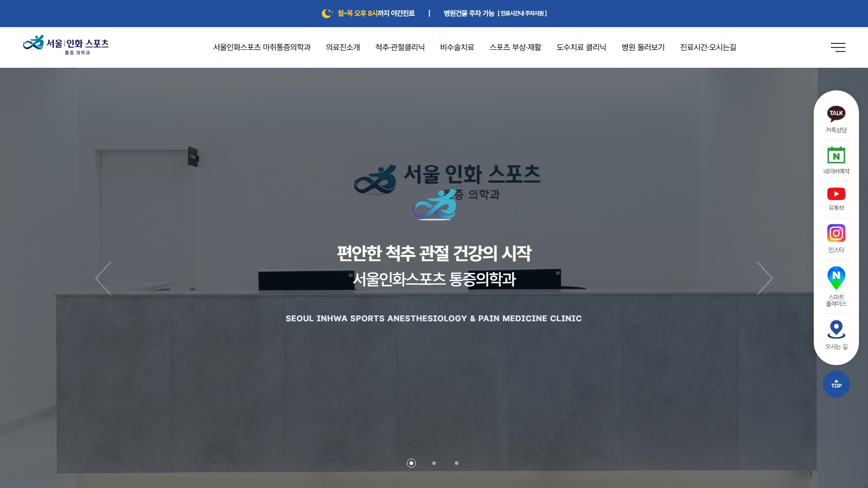Open the hamburger menu icon
868x488 pixels.
[838, 47]
